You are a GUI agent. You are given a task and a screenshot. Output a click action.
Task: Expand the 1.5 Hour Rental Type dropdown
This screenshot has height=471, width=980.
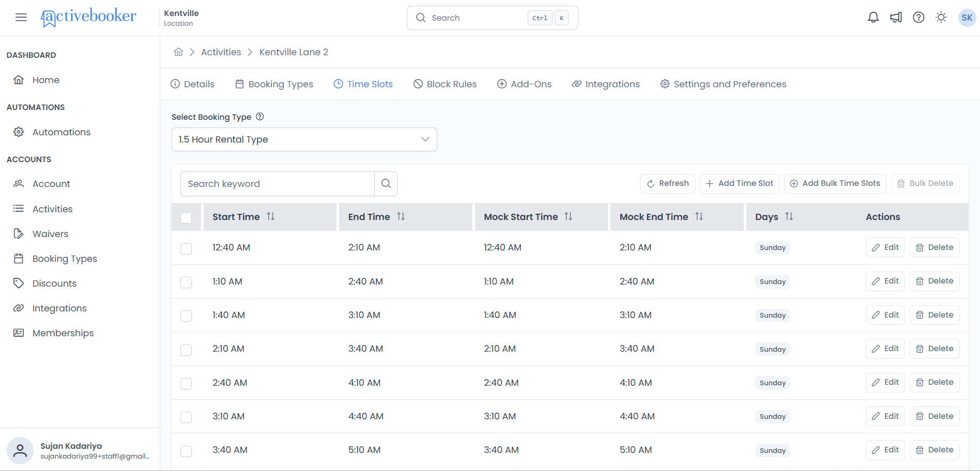click(304, 139)
